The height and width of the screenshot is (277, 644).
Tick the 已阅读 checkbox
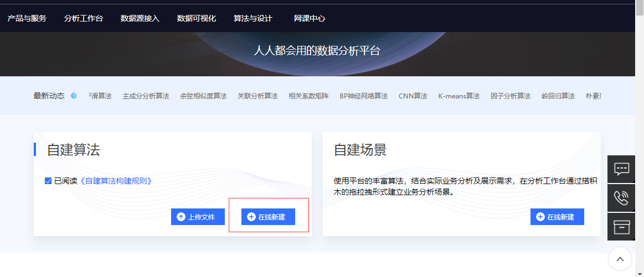click(48, 181)
